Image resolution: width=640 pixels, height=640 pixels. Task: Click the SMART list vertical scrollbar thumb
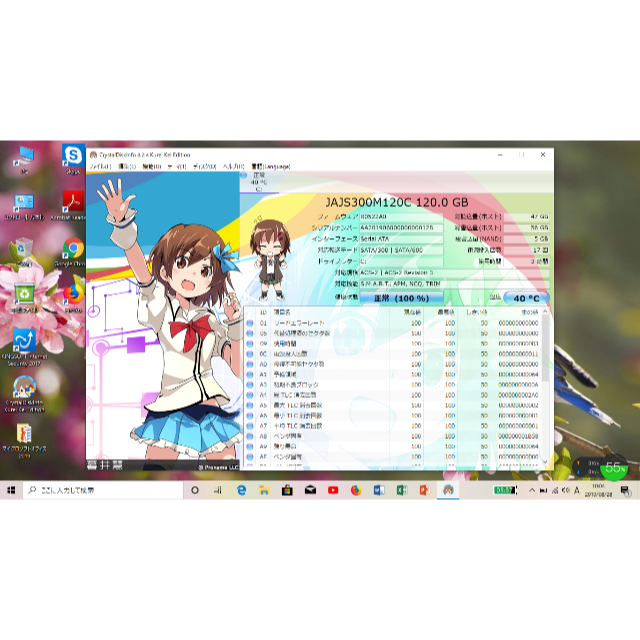click(545, 348)
